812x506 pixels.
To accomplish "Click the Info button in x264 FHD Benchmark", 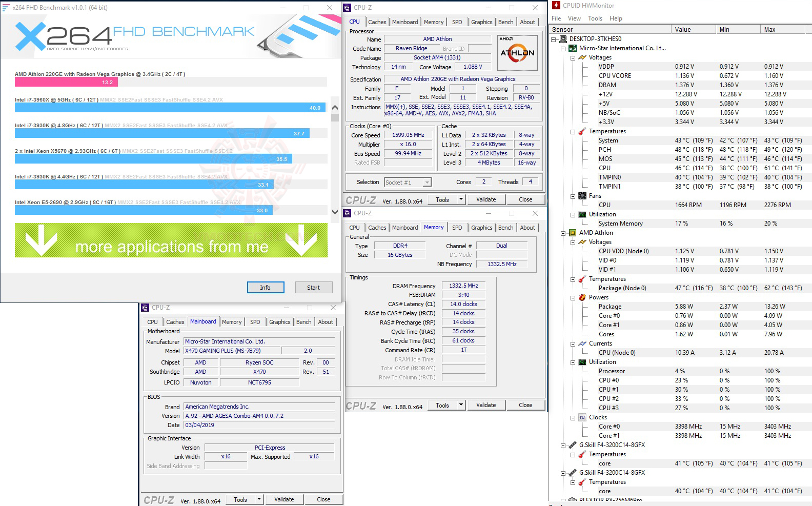I will (266, 288).
